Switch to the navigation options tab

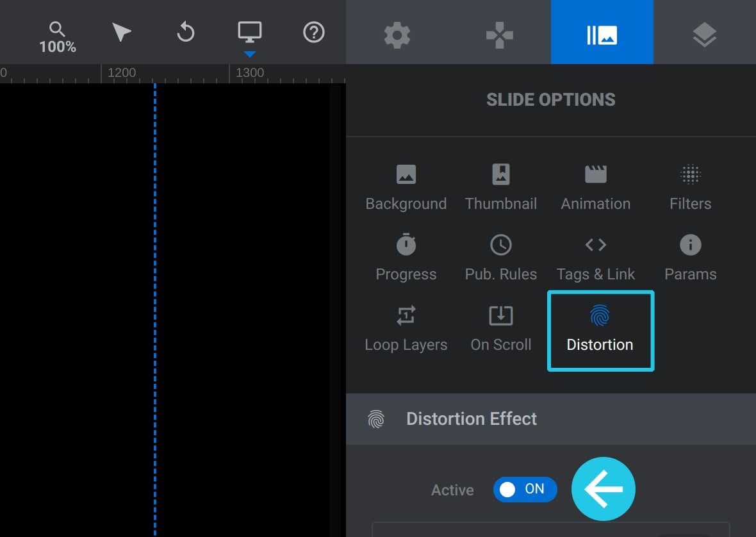pyautogui.click(x=500, y=35)
